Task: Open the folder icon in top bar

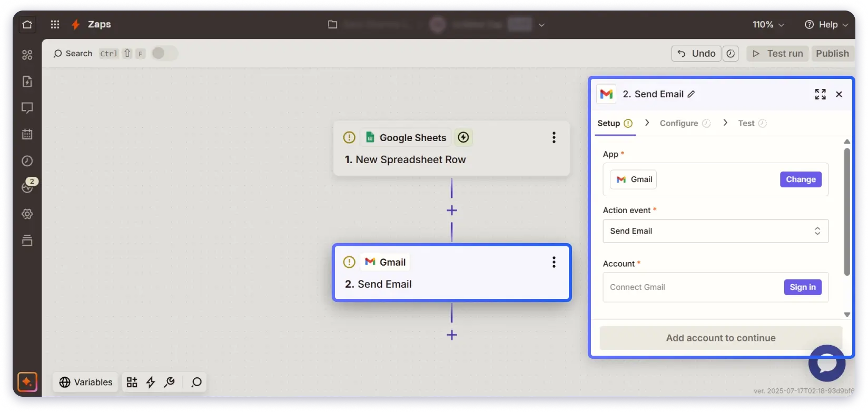Action: tap(332, 24)
